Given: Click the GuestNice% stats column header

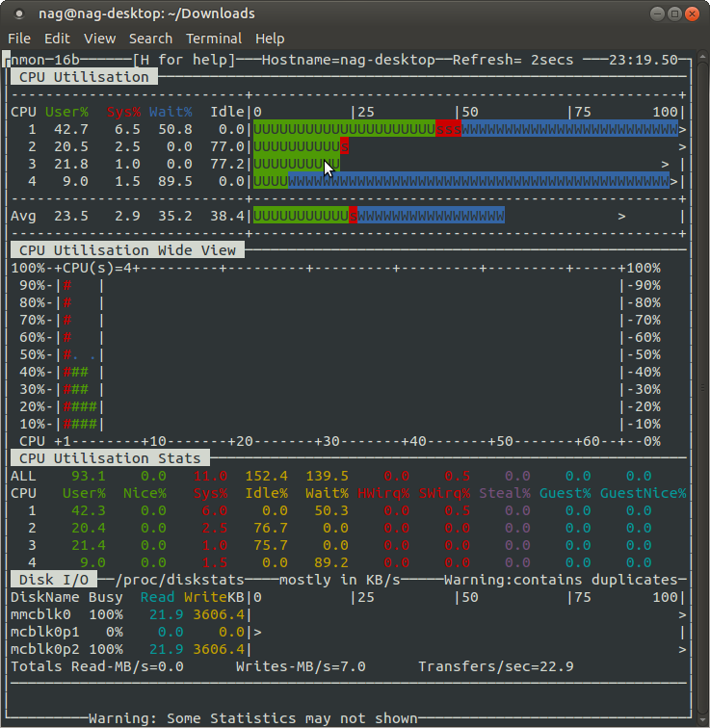Looking at the screenshot, I should point(644,494).
